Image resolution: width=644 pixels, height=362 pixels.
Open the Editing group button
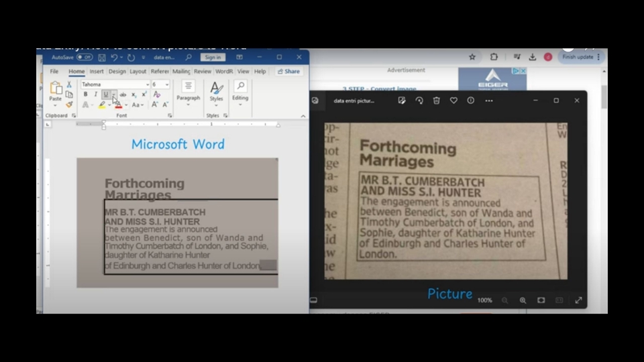point(240,94)
